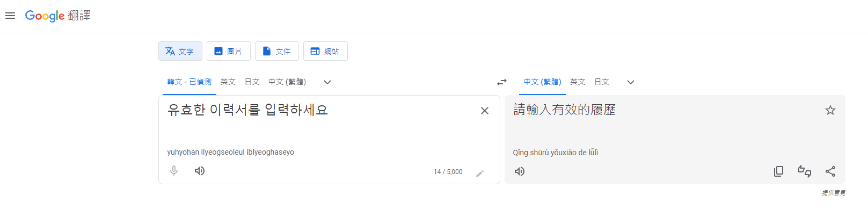Share the translation
868x217 pixels.
(x=830, y=171)
